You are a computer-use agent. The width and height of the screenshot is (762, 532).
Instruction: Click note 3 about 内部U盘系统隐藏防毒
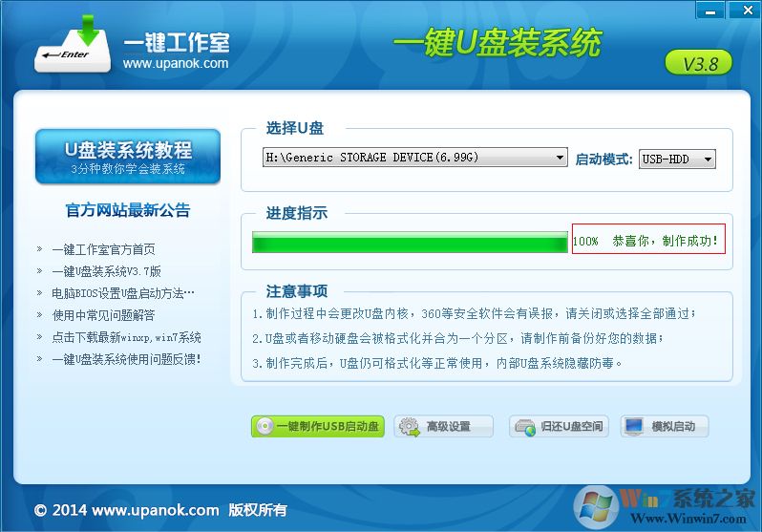point(437,363)
